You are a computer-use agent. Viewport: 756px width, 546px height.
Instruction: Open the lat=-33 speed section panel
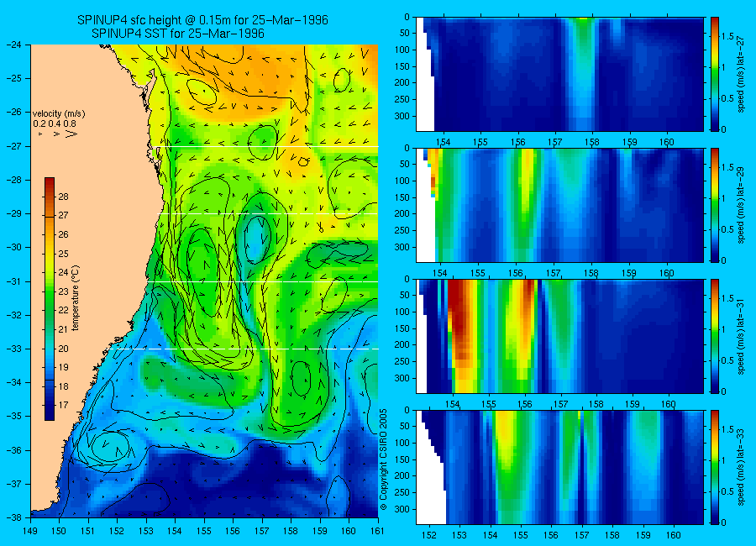coord(559,467)
